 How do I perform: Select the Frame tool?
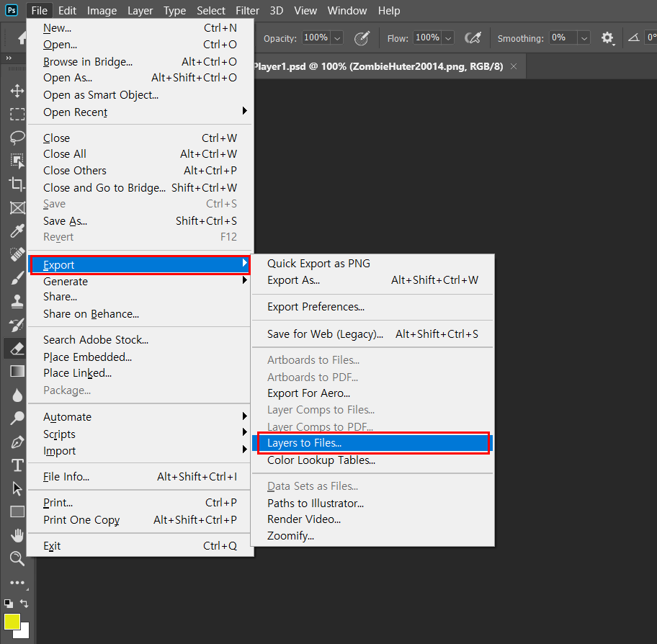(x=17, y=207)
